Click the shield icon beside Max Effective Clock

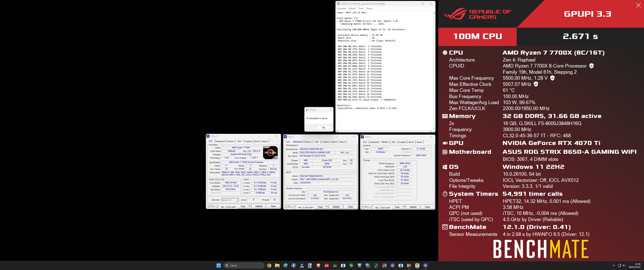[x=536, y=84]
